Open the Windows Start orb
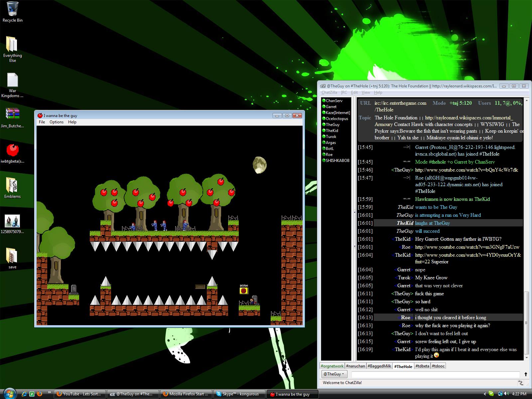Image resolution: width=532 pixels, height=399 pixels. click(9, 393)
